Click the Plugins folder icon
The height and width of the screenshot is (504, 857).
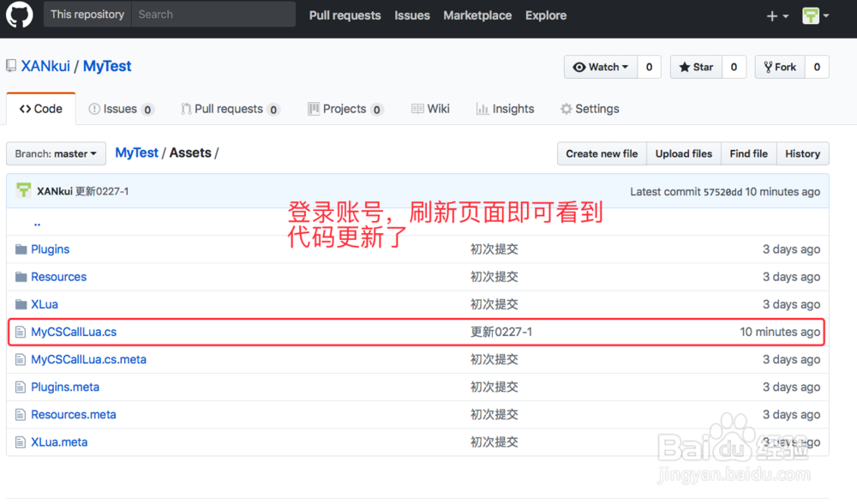coord(21,249)
